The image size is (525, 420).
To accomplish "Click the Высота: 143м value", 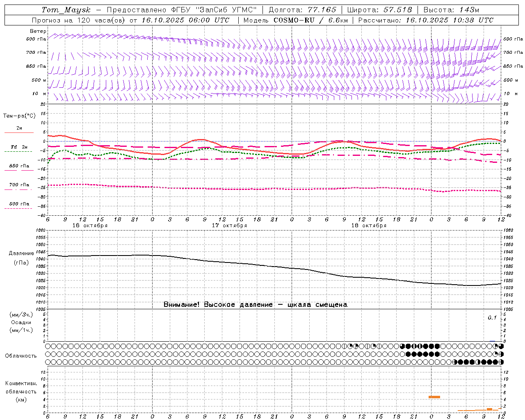I will click(451, 10).
